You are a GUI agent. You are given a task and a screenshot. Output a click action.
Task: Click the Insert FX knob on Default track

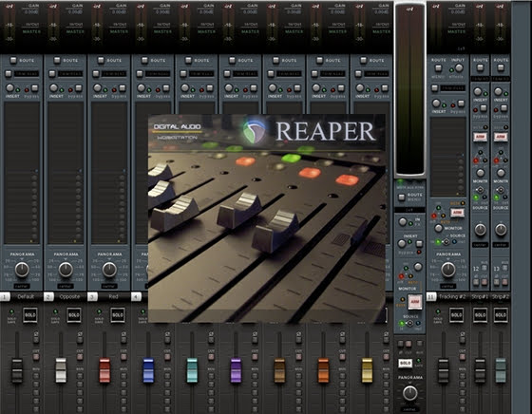(x=9, y=88)
